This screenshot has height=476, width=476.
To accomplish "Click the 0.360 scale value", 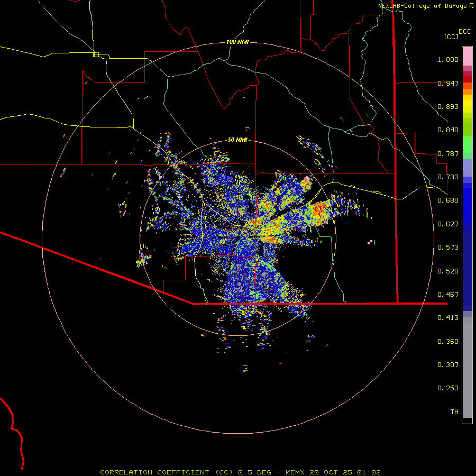I will pyautogui.click(x=448, y=342).
